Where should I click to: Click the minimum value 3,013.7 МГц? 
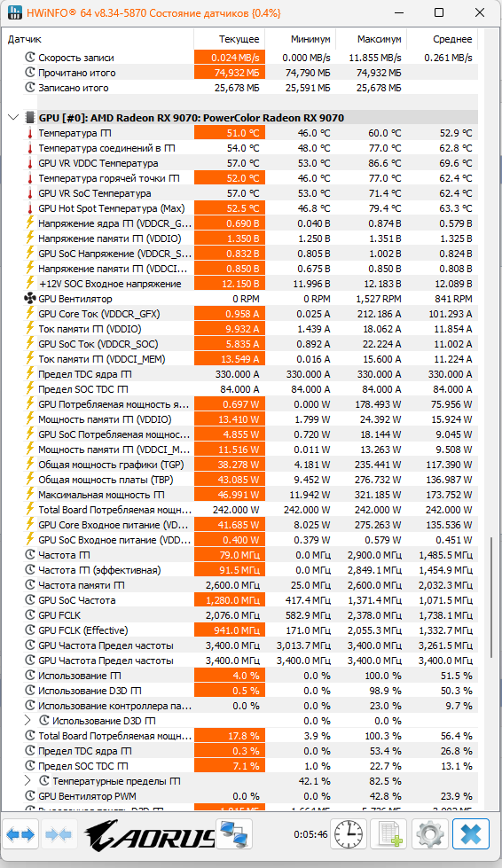pyautogui.click(x=303, y=645)
